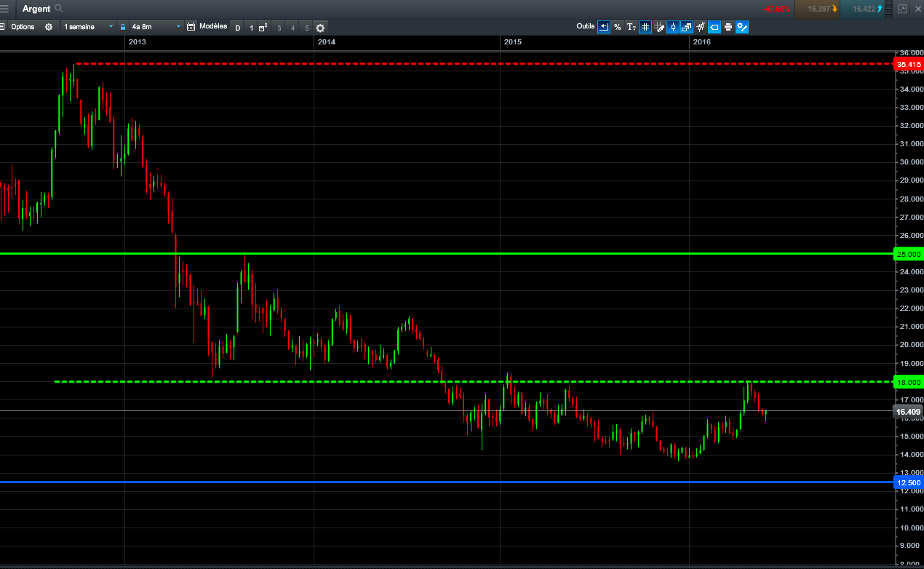Select the green 18.000 level label
The height and width of the screenshot is (569, 924).
[x=909, y=382]
